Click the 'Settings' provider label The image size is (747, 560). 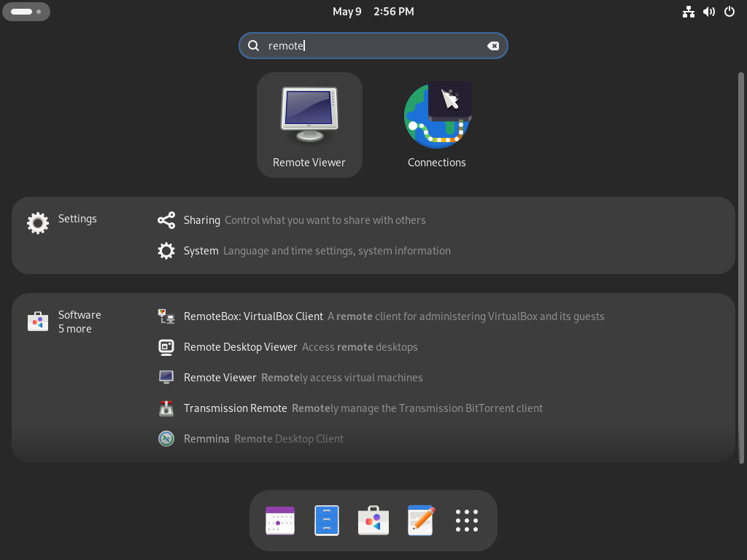tap(77, 219)
